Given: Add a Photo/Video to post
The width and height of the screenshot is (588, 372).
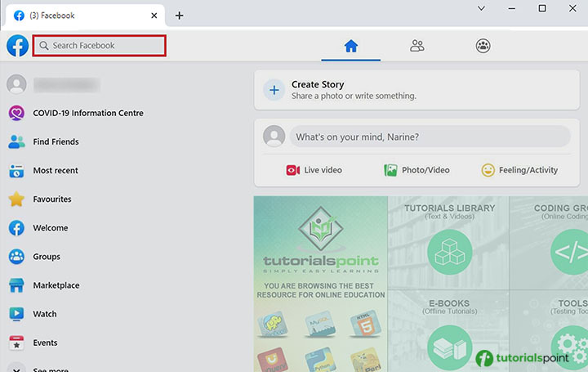Looking at the screenshot, I should pyautogui.click(x=416, y=170).
